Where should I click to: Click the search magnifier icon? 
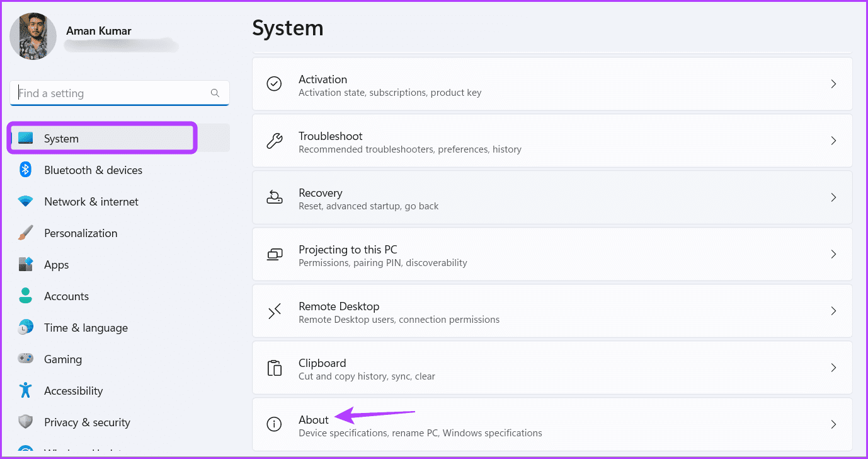tap(215, 93)
